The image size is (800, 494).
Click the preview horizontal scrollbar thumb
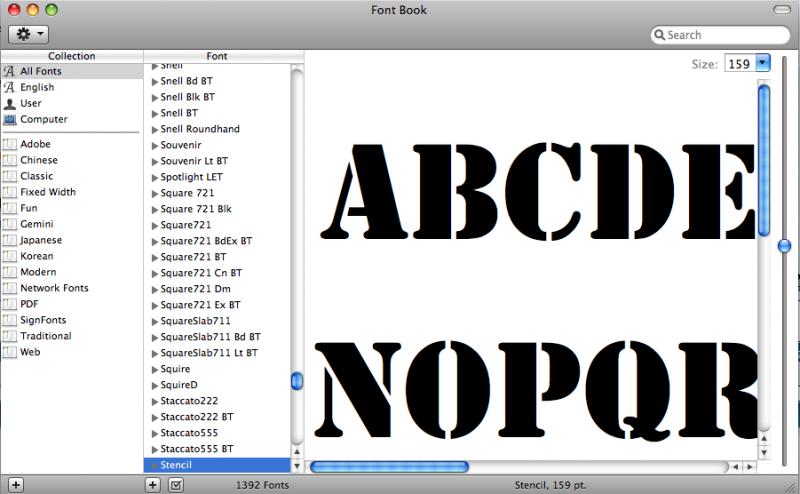(389, 466)
